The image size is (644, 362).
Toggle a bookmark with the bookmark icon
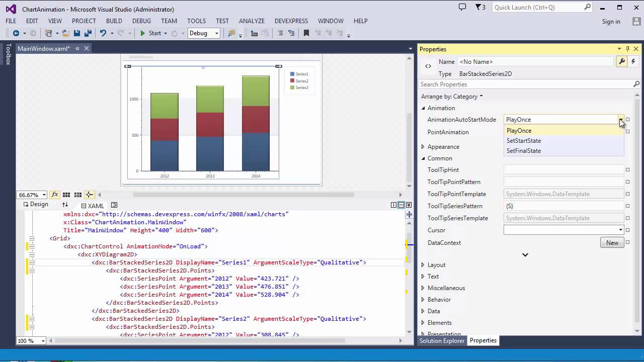306,33
